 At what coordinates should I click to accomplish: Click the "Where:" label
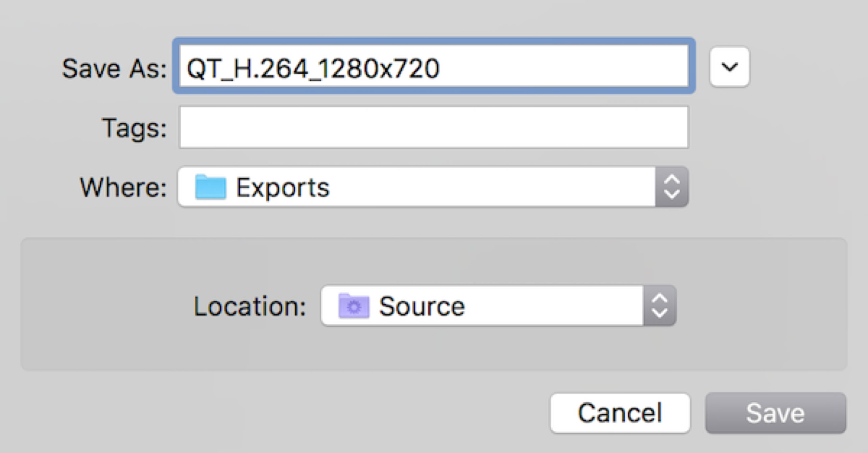tap(123, 187)
